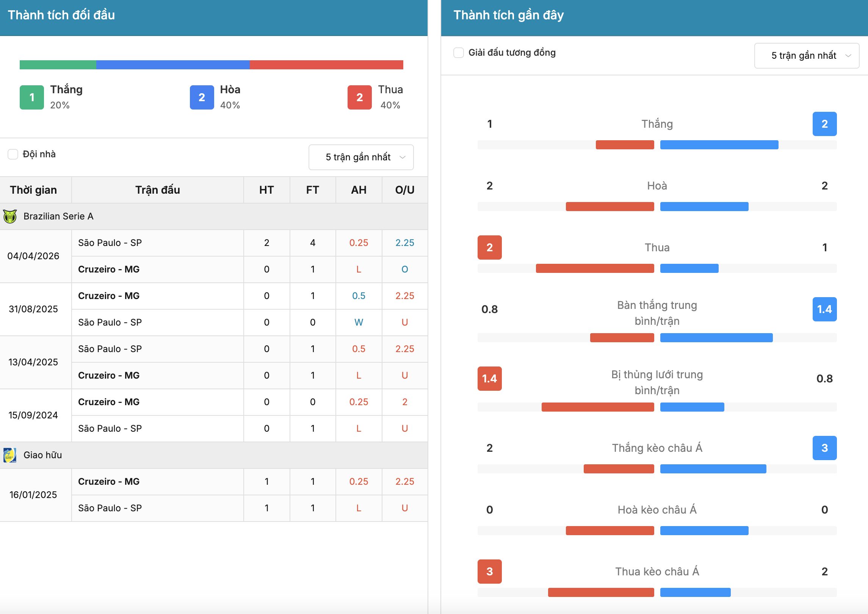Click the blue Thắng value 2 badge
868x614 pixels.
tap(825, 124)
